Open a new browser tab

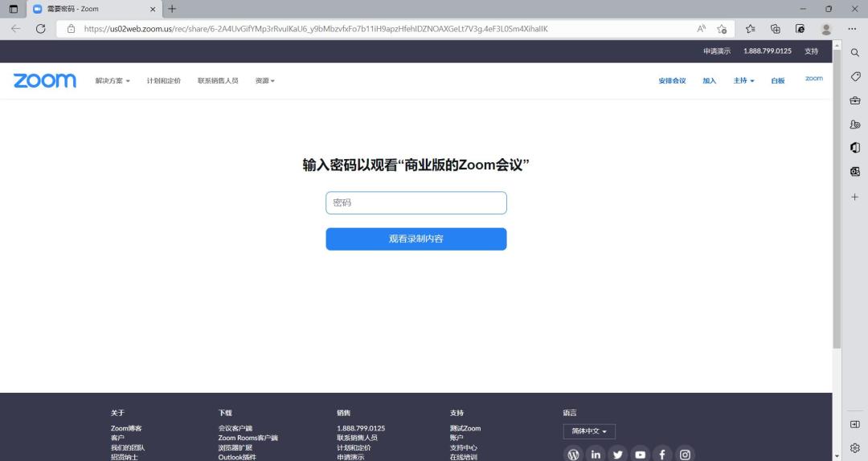[x=172, y=9]
